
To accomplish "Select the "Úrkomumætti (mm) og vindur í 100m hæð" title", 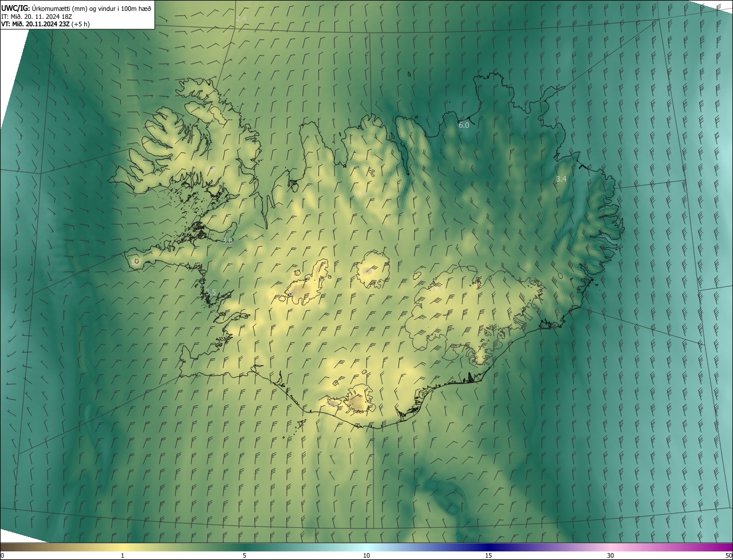I will coord(92,8).
